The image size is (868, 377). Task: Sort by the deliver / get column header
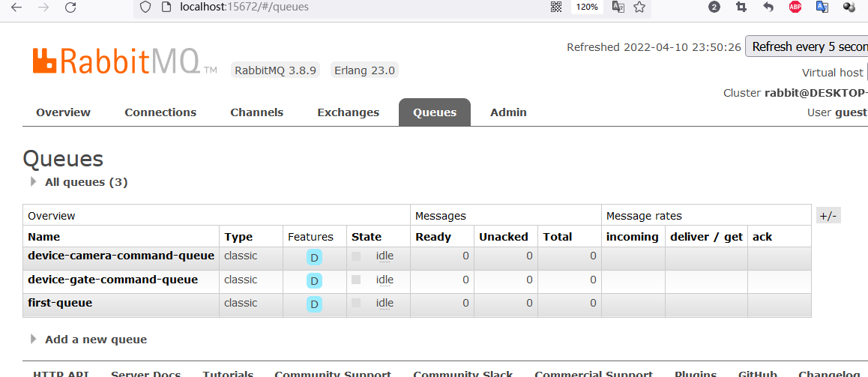tap(706, 237)
